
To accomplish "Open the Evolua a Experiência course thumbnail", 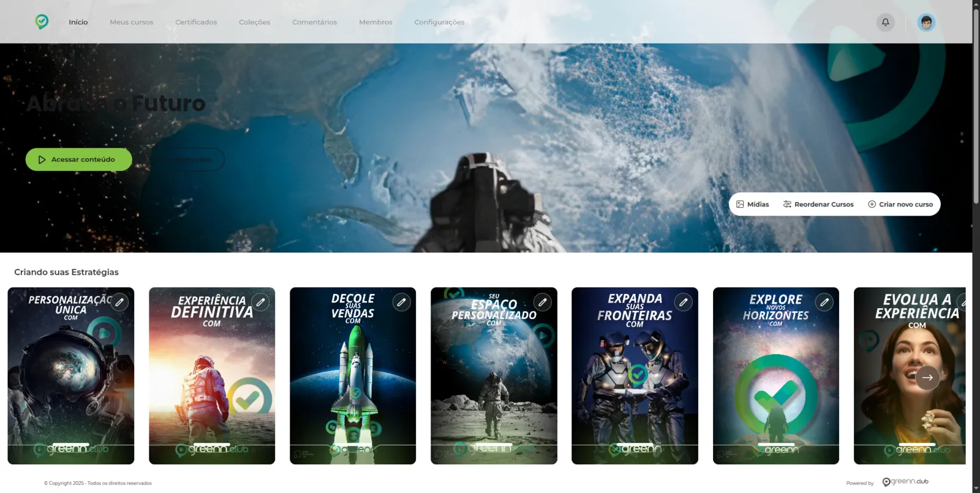I will pyautogui.click(x=910, y=375).
